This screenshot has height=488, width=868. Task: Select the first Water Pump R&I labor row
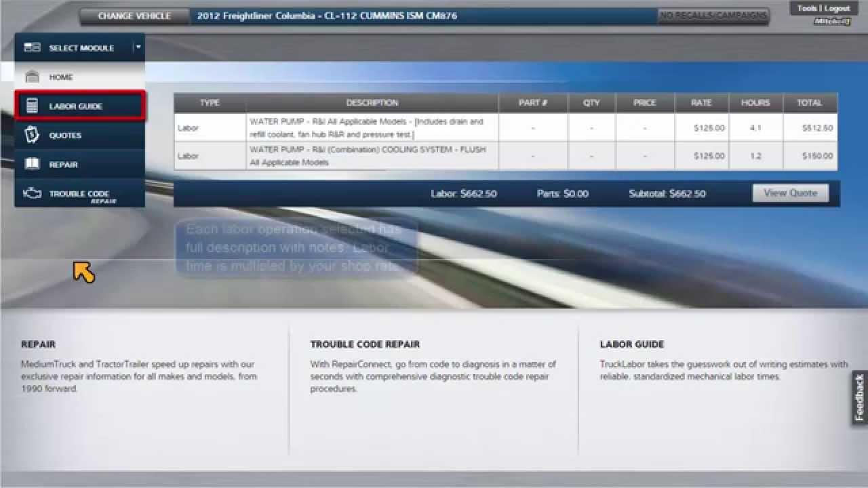(x=366, y=127)
